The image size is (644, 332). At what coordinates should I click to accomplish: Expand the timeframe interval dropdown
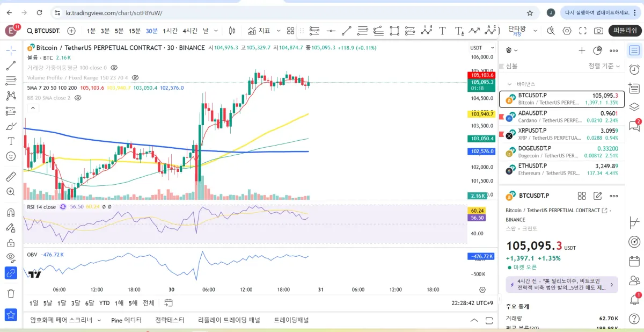click(x=216, y=31)
